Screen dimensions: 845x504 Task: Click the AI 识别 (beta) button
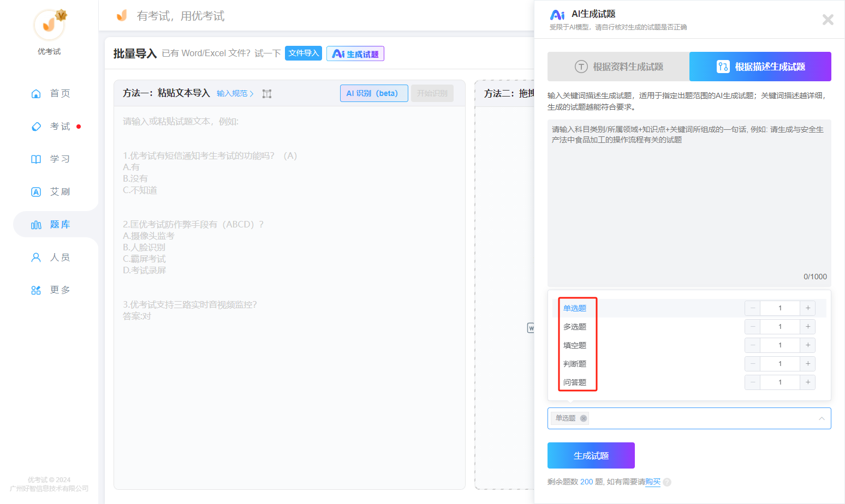[374, 93]
